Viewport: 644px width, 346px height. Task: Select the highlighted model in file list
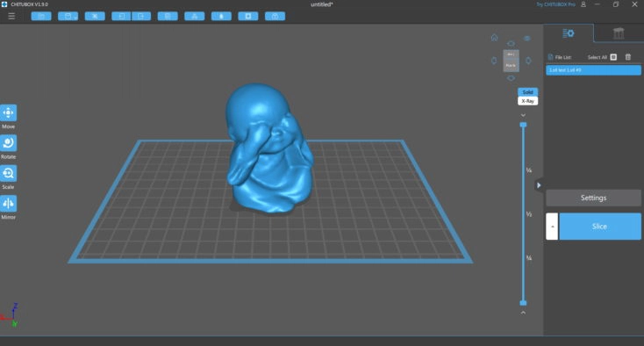pos(593,70)
